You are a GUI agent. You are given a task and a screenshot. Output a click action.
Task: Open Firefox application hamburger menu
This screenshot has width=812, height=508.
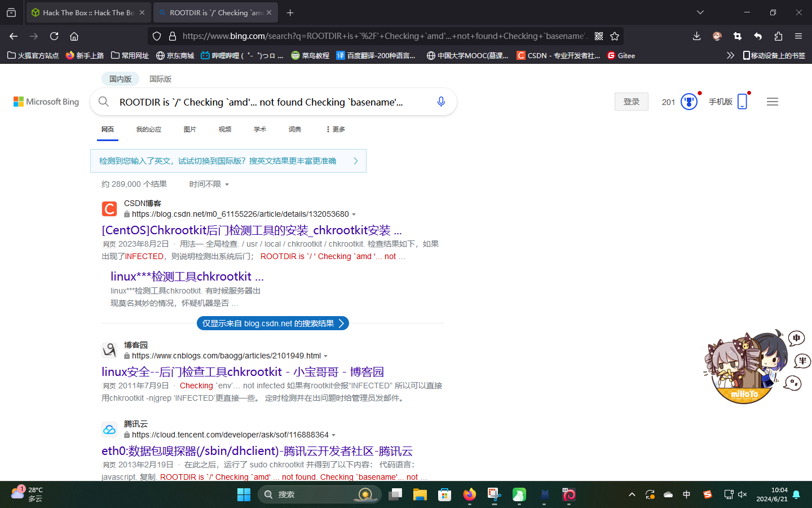pos(798,36)
